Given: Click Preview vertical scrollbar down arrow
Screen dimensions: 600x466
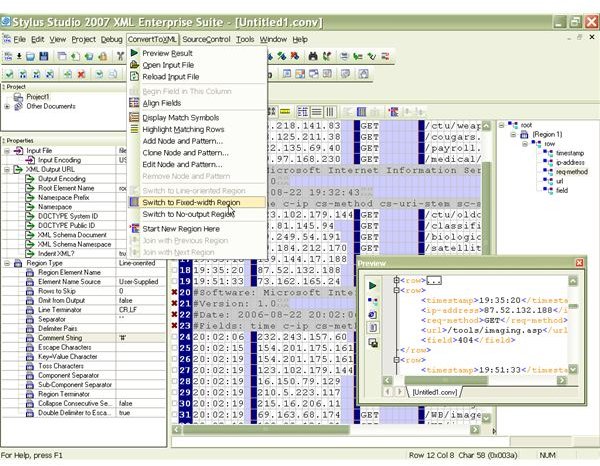Looking at the screenshot, I should tap(573, 370).
